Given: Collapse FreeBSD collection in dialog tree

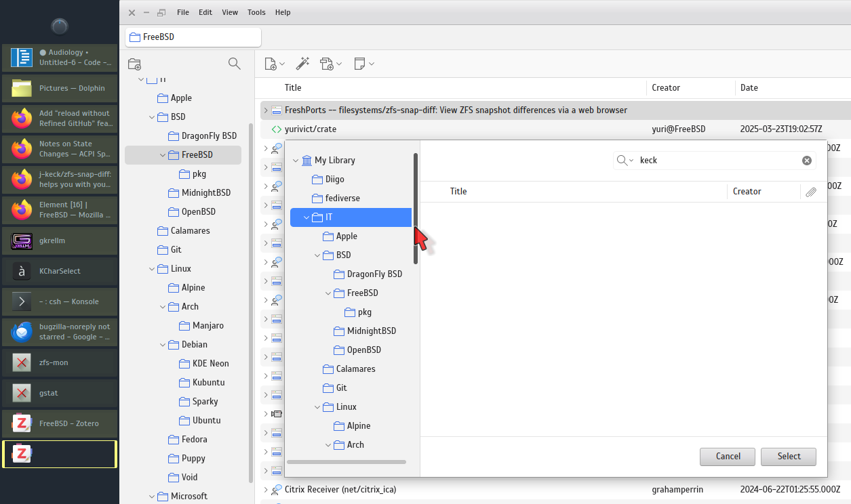Looking at the screenshot, I should [x=328, y=293].
